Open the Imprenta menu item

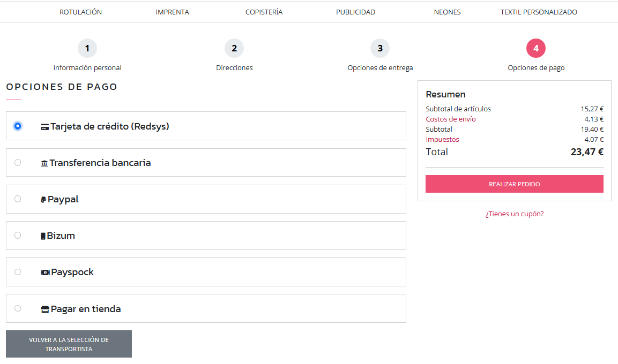click(x=172, y=12)
